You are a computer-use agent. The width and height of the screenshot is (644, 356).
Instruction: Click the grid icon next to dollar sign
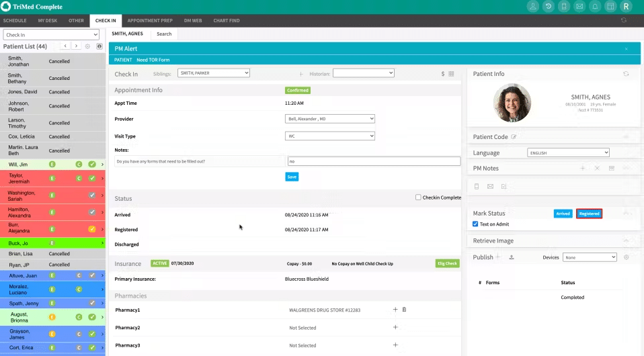coord(451,74)
